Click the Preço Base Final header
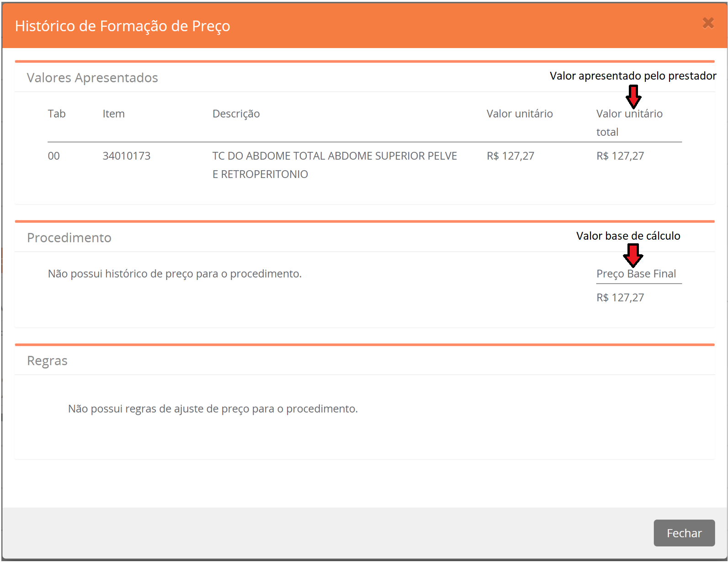This screenshot has width=728, height=563. click(x=636, y=274)
